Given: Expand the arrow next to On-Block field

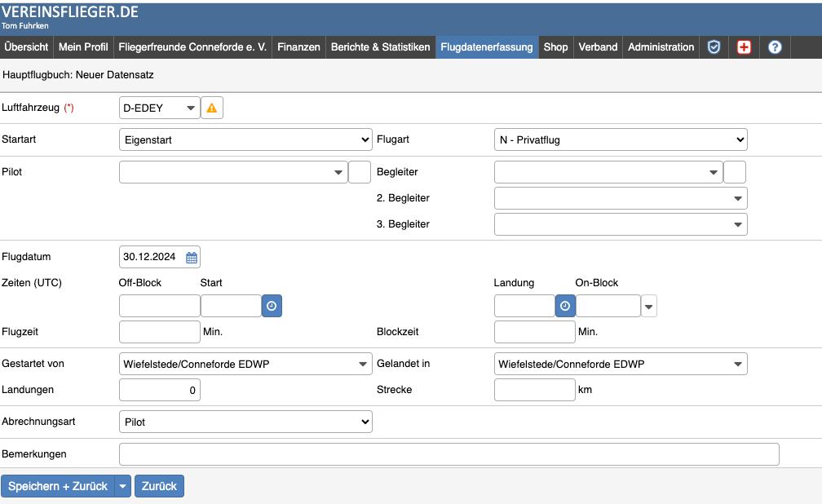Looking at the screenshot, I should [x=649, y=307].
